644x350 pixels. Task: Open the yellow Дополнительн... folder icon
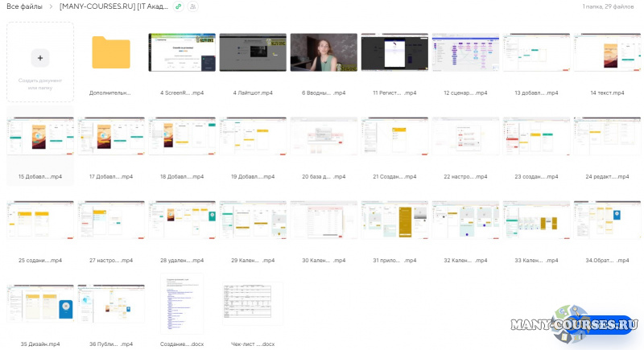coord(111,53)
